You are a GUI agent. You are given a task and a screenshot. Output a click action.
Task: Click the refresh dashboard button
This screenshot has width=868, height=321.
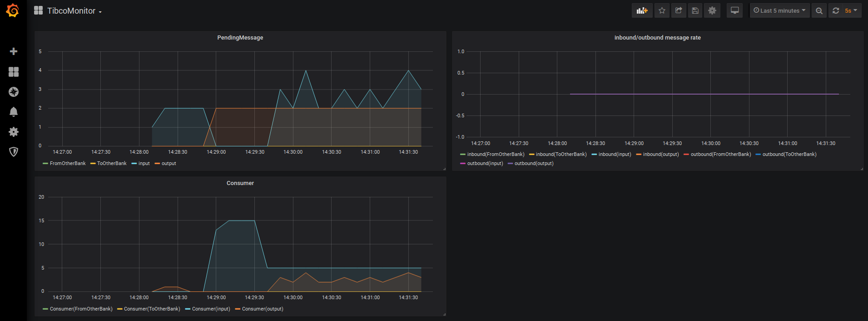point(836,10)
